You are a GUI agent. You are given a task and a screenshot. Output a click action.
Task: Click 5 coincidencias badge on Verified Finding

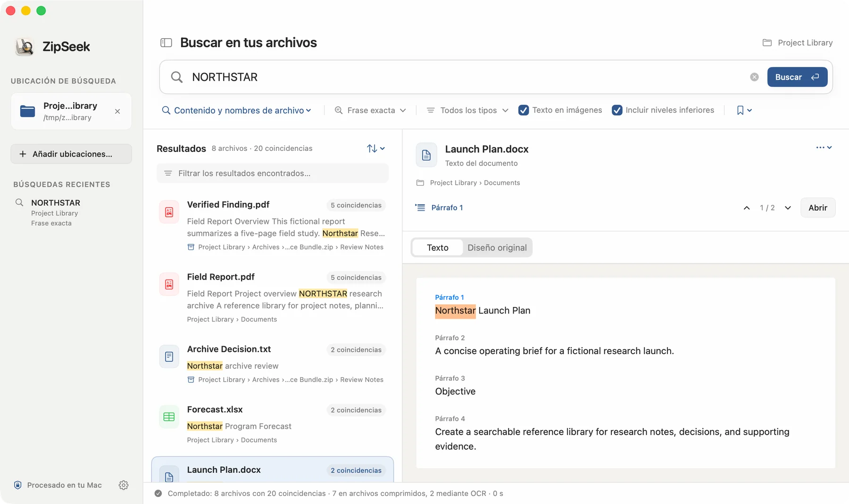click(356, 205)
